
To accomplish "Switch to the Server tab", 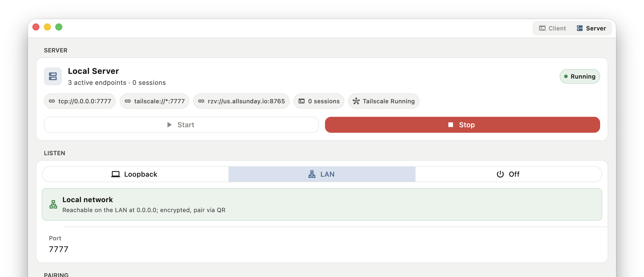I will click(591, 28).
